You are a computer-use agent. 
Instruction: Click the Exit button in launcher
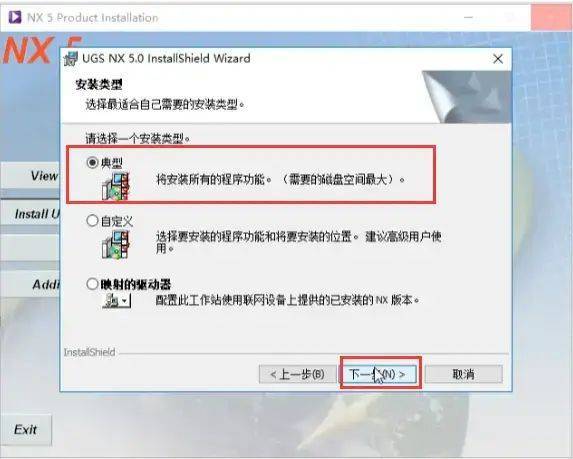(26, 430)
